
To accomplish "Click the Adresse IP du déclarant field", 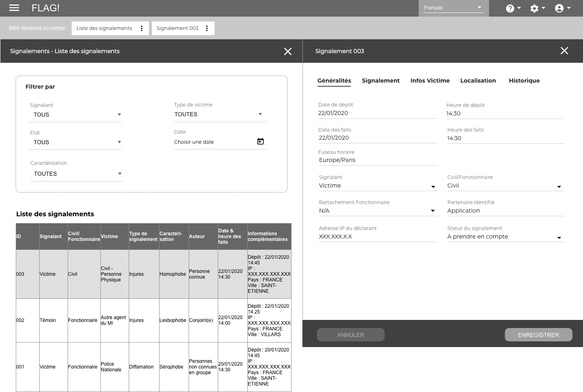I will coord(378,237).
